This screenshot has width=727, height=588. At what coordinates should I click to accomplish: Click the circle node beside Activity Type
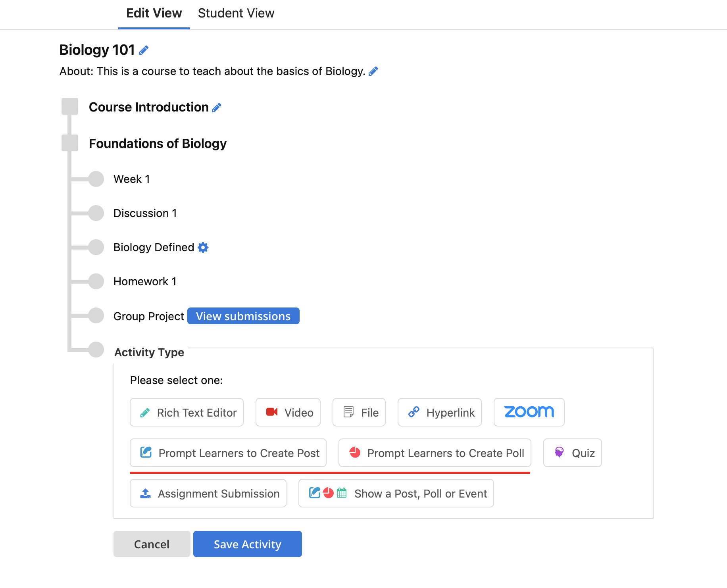pyautogui.click(x=96, y=350)
